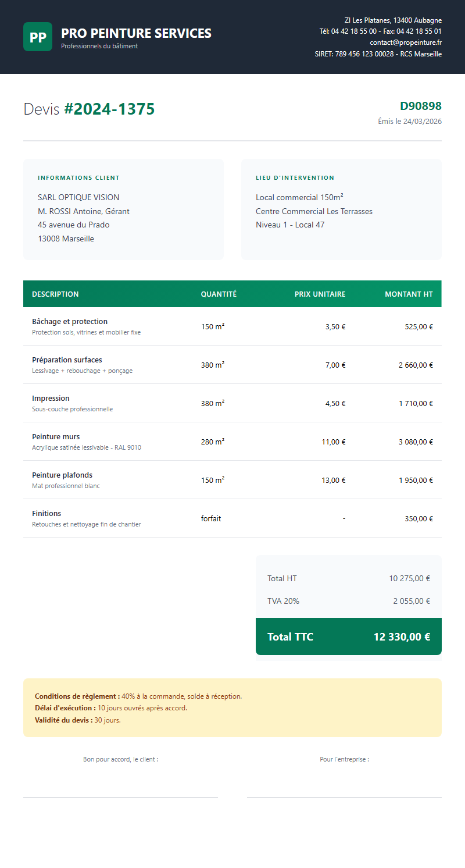The width and height of the screenshot is (465, 868).
Task: Click the Total HT value 10 275,00 €
Action: pos(409,578)
